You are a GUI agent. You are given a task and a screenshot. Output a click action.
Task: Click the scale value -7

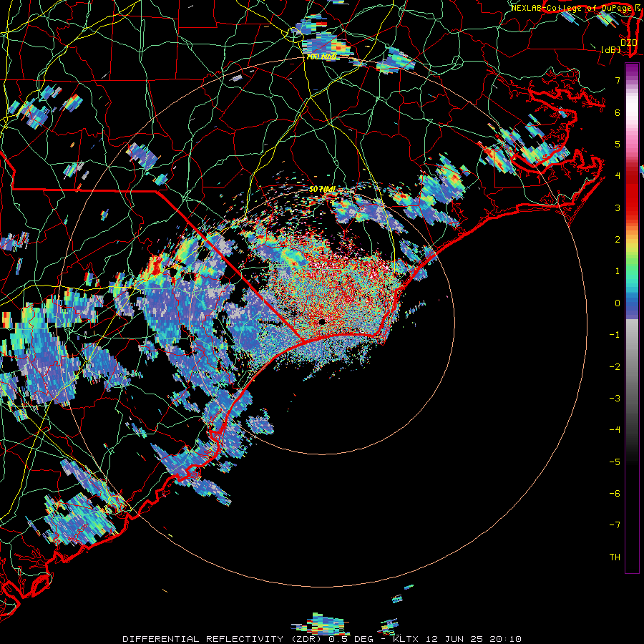pyautogui.click(x=615, y=525)
